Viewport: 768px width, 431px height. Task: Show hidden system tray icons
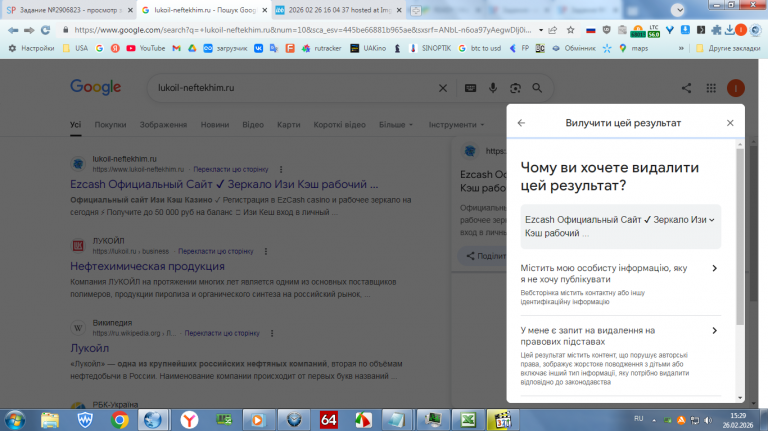pyautogui.click(x=653, y=420)
